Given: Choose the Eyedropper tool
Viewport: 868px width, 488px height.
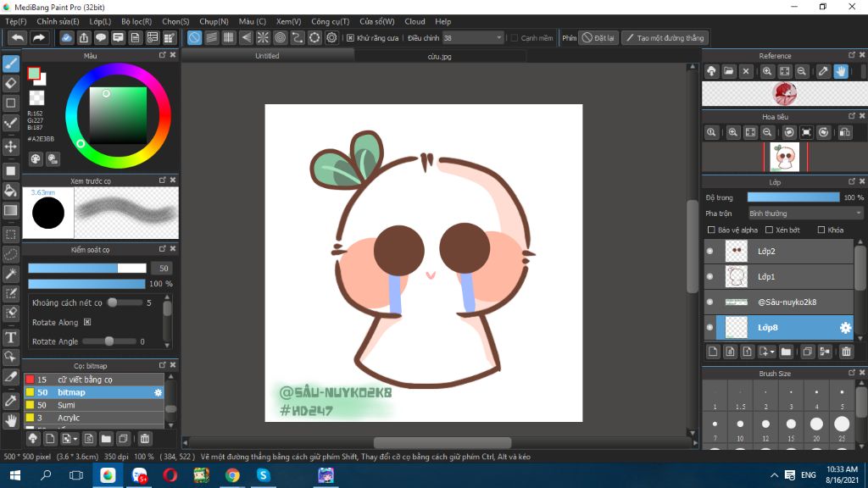Looking at the screenshot, I should point(11,400).
